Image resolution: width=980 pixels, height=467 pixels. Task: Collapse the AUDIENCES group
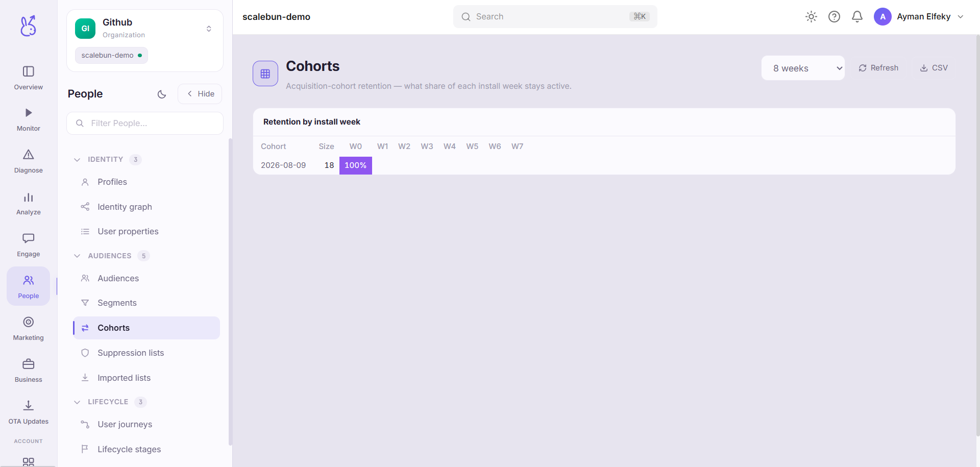[111, 256]
